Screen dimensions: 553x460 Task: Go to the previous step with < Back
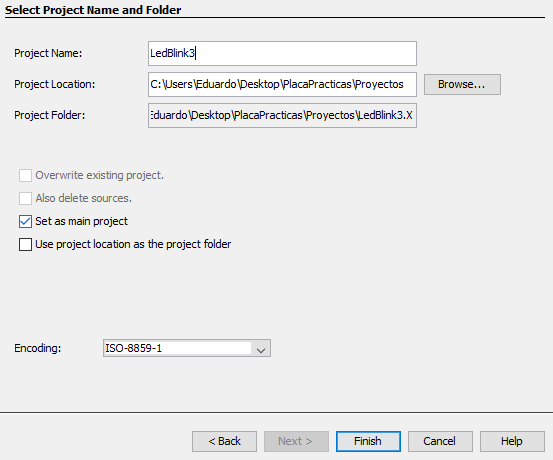coord(224,441)
